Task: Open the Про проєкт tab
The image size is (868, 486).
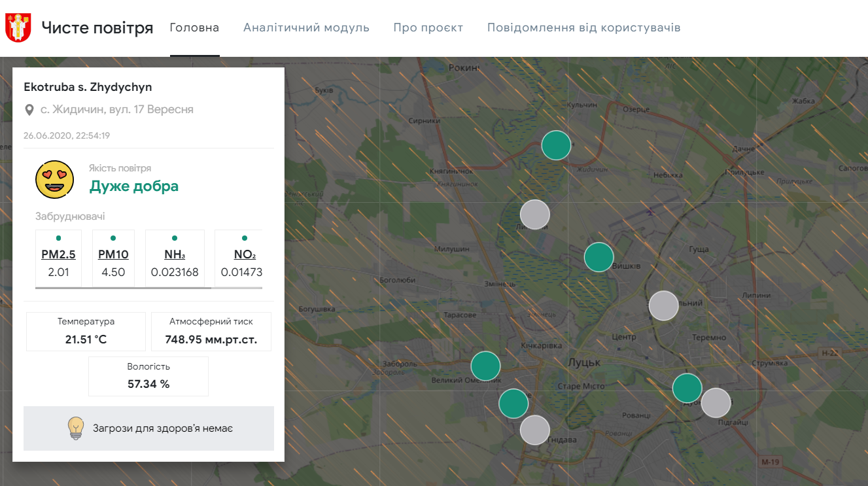Action: [x=428, y=28]
